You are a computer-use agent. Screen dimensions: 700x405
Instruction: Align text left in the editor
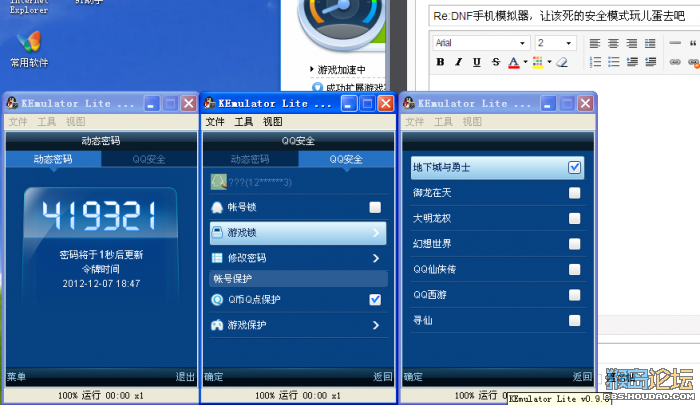pyautogui.click(x=595, y=43)
